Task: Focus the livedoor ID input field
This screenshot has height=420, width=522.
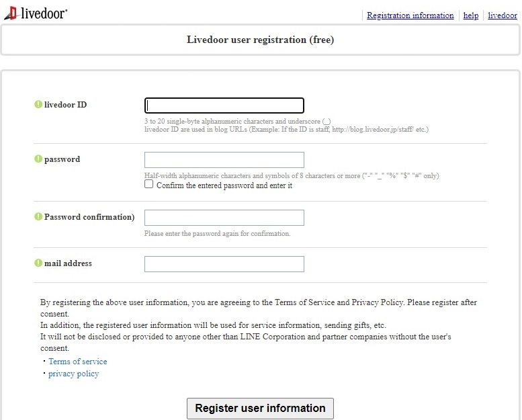Action: (224, 106)
